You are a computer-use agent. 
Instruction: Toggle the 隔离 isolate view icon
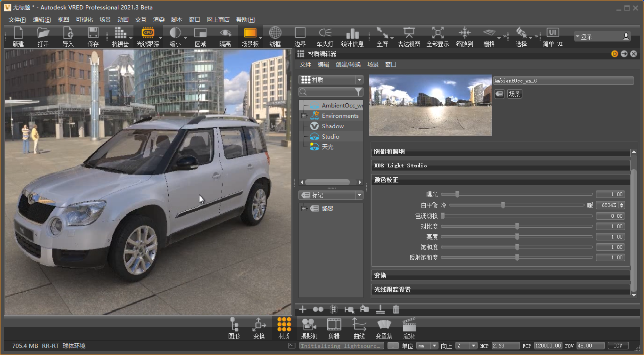click(225, 37)
